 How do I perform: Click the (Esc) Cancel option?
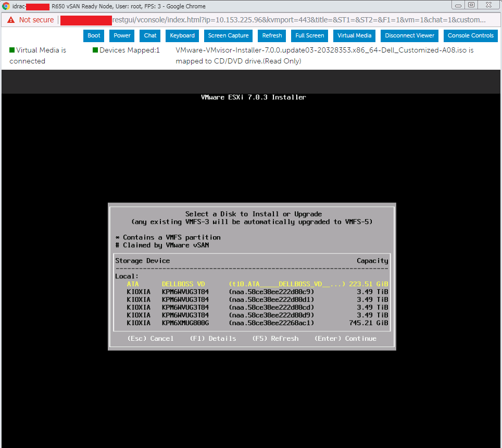[x=150, y=339]
